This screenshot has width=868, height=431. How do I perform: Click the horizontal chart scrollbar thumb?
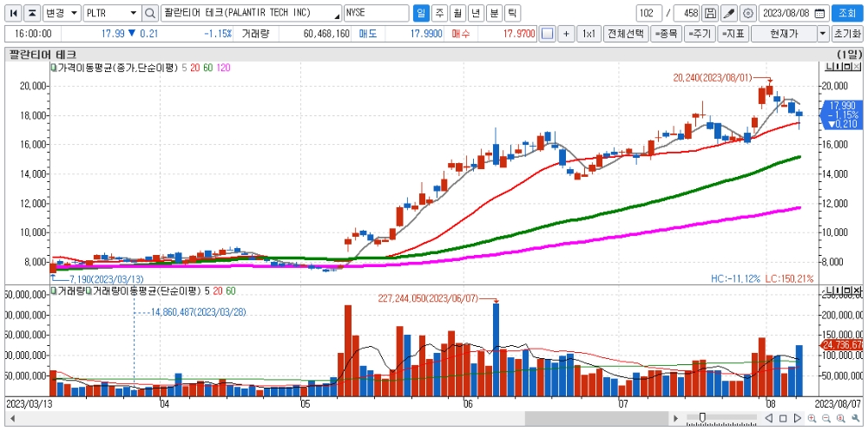(x=595, y=418)
